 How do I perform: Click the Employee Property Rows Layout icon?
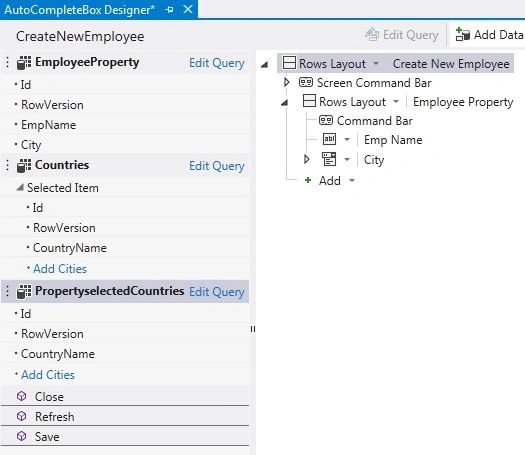click(x=309, y=101)
